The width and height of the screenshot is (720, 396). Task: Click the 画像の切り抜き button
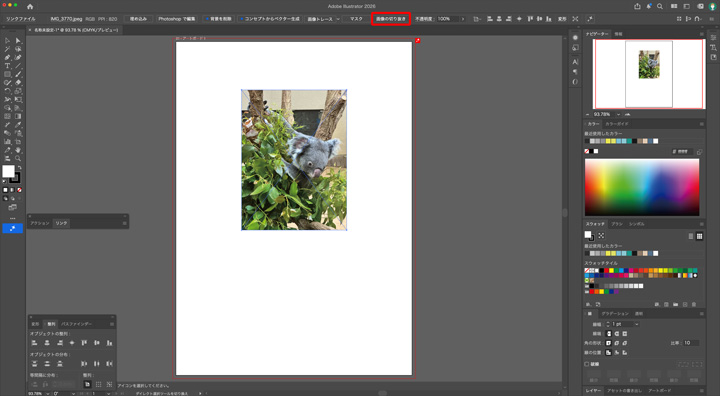pos(391,19)
